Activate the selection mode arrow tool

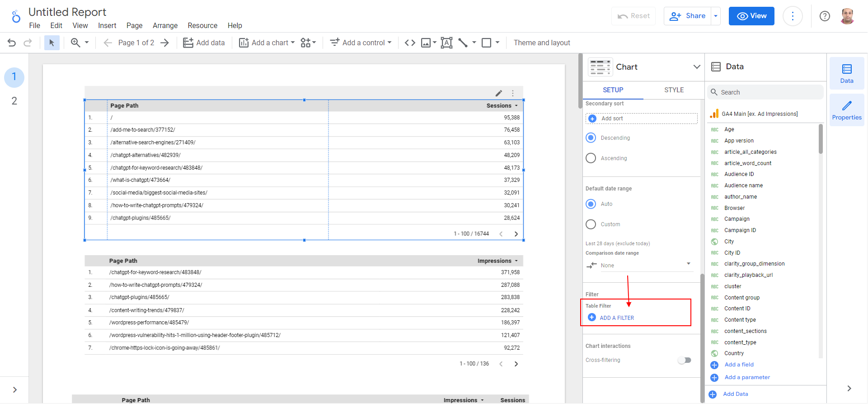coord(52,43)
